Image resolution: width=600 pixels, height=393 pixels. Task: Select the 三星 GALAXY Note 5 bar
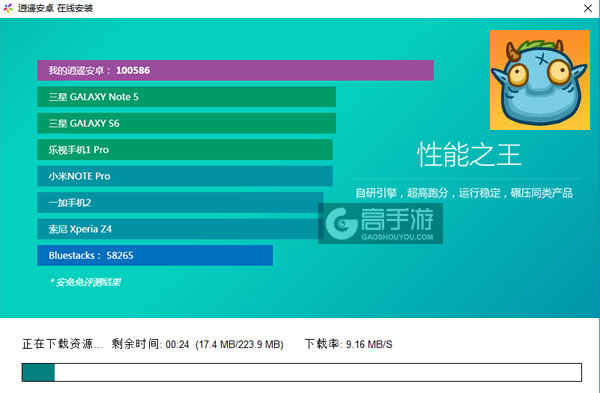pyautogui.click(x=186, y=97)
